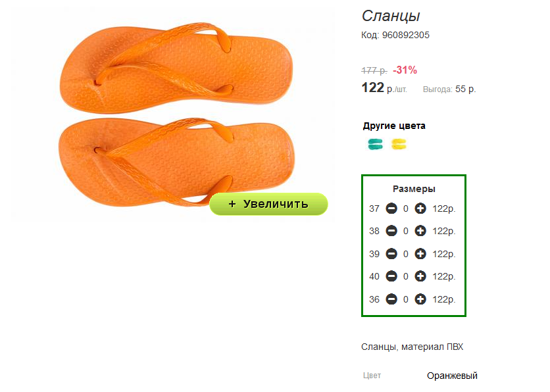Click the size 40 quantity value
Screen dimensions: 550x392
pyautogui.click(x=406, y=277)
